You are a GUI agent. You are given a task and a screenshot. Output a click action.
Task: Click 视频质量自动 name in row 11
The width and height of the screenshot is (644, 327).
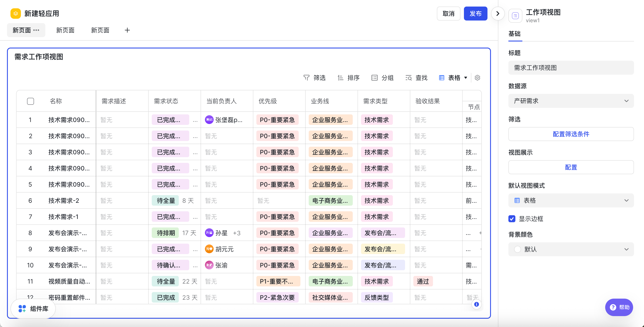pyautogui.click(x=69, y=281)
